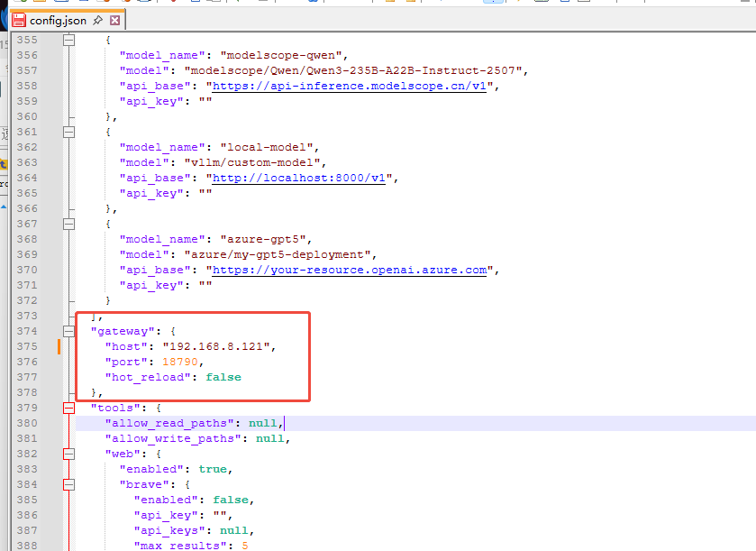Fold the azure-gpt5 object at line 367

point(69,224)
